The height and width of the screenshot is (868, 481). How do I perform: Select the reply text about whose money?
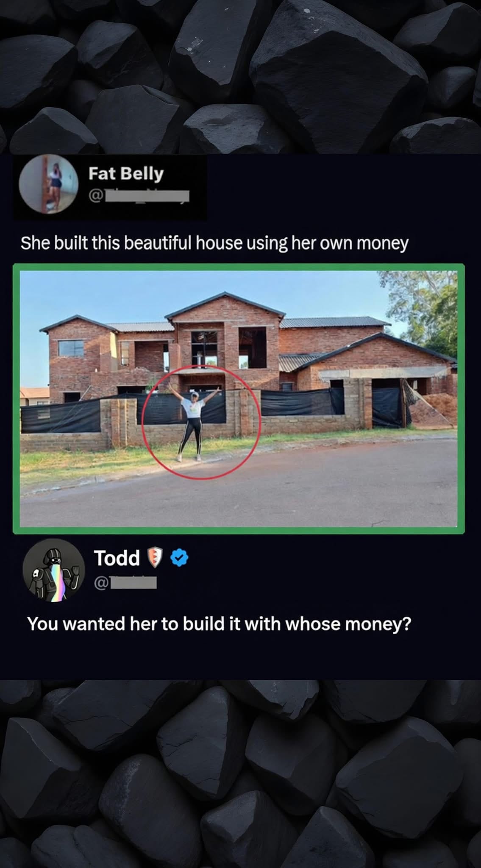219,624
